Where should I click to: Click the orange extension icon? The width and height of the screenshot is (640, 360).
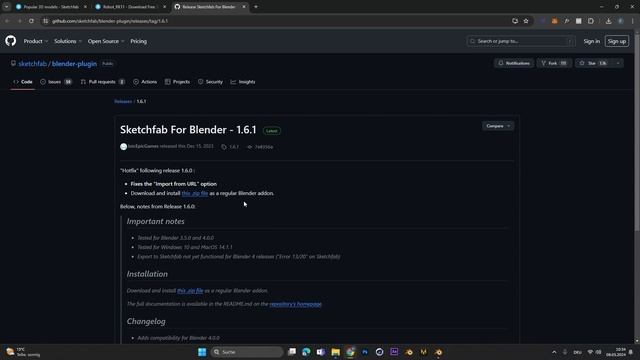pyautogui.click(x=554, y=21)
